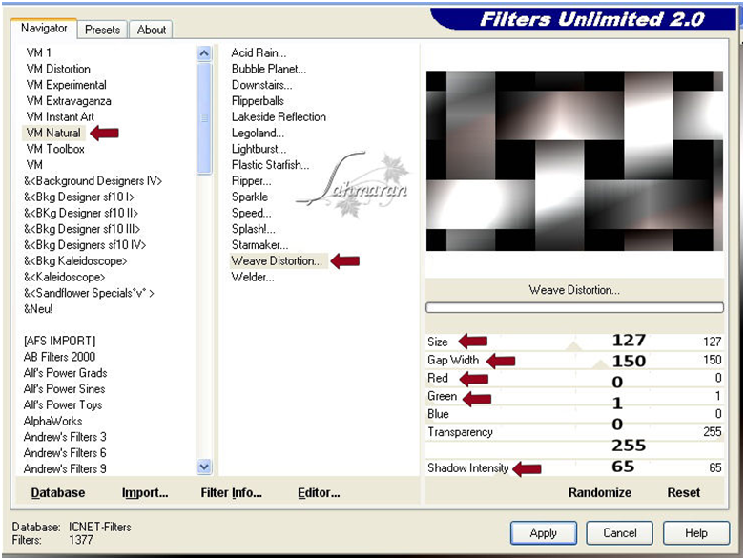
Task: Select [AFS IMPORT] category
Action: [60, 341]
